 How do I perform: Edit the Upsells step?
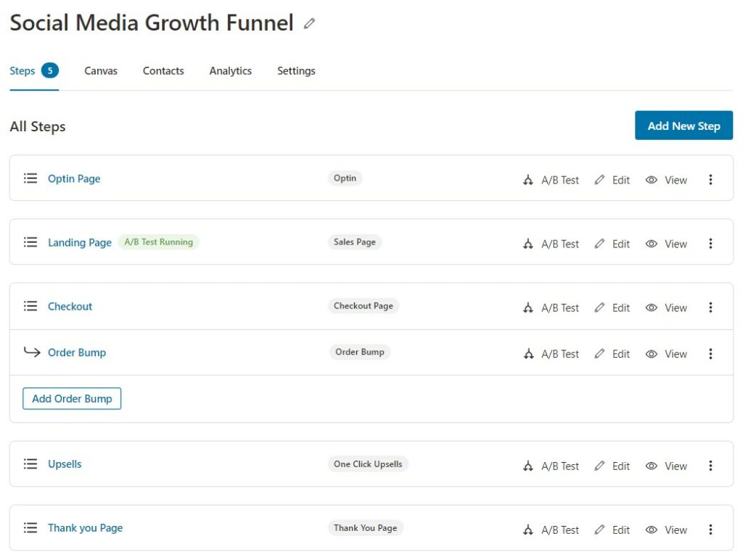[612, 466]
